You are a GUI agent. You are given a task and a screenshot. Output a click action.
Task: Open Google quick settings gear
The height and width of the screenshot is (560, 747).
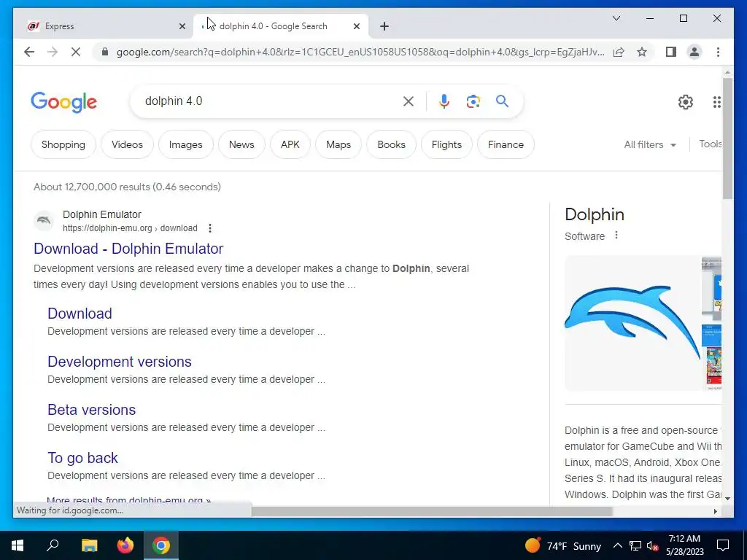(685, 102)
